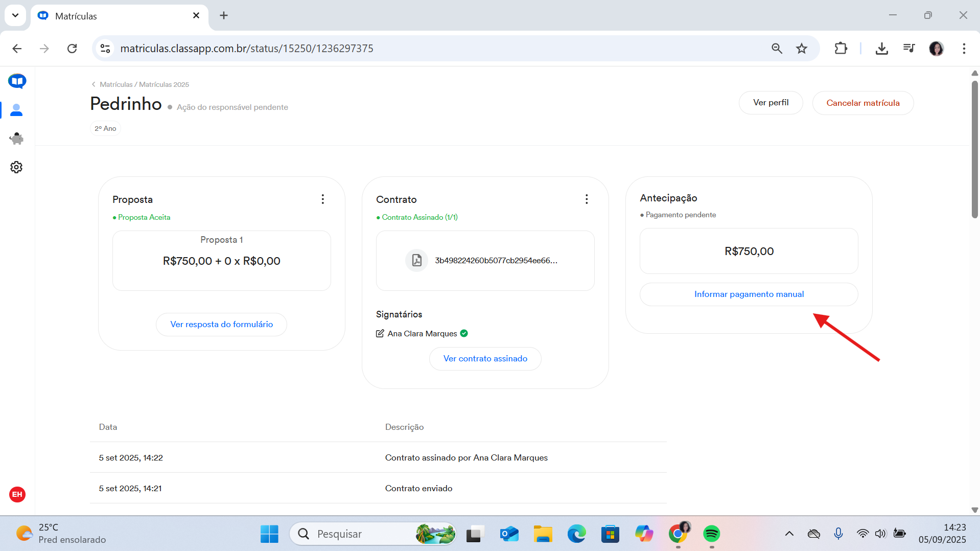Show hidden system tray icons
This screenshot has width=980, height=551.
pyautogui.click(x=789, y=534)
